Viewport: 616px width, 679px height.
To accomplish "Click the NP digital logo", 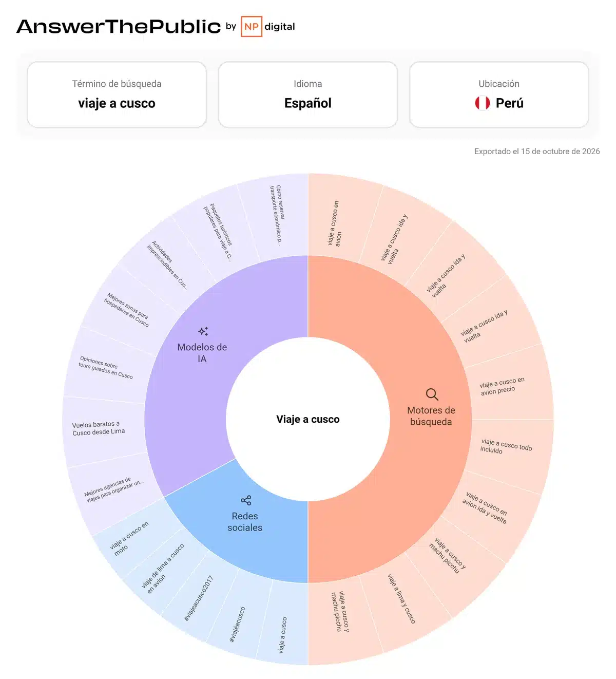I will point(268,27).
